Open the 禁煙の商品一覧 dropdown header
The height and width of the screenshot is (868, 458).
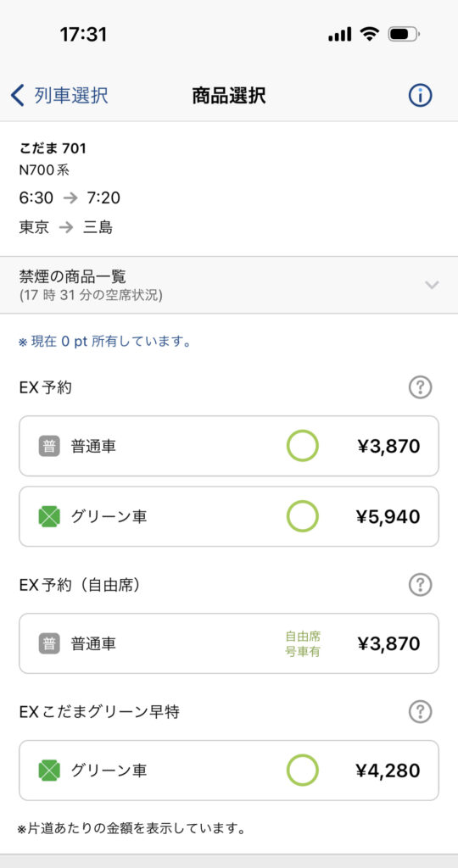click(x=229, y=285)
